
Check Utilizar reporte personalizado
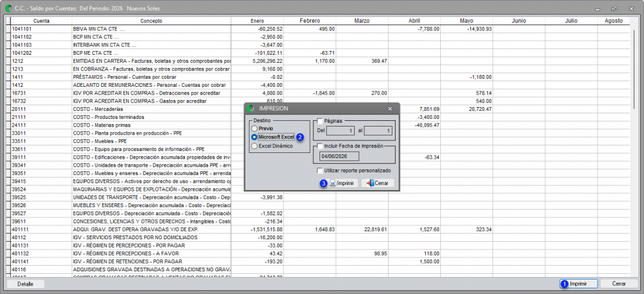click(x=320, y=170)
